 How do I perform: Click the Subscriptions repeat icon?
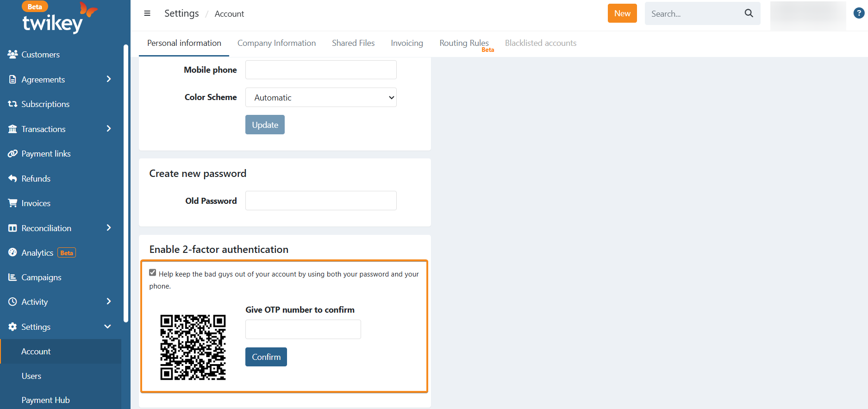(12, 104)
